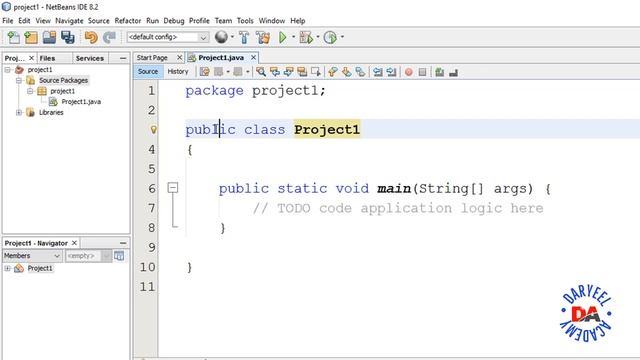Open the Debug menu
This screenshot has width=640, height=360.
click(x=174, y=20)
